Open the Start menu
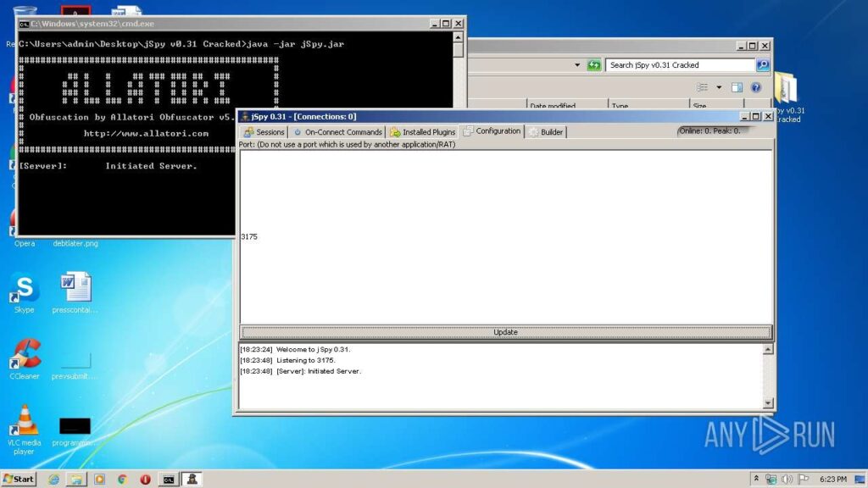This screenshot has width=868, height=488. (19, 480)
